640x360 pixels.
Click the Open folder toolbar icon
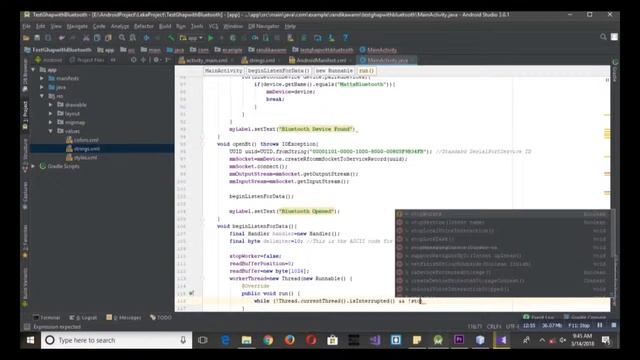(x=26, y=38)
